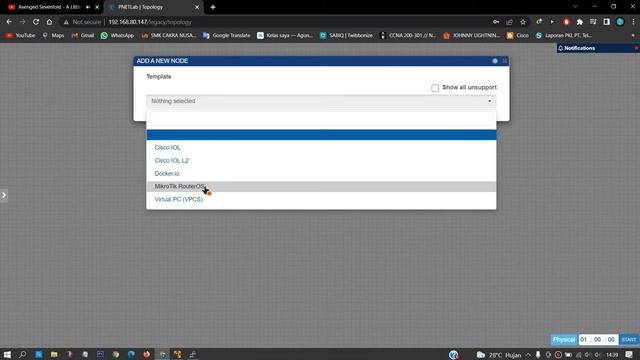Open the Cisco bookmark
This screenshot has height=360, width=640.
click(518, 36)
